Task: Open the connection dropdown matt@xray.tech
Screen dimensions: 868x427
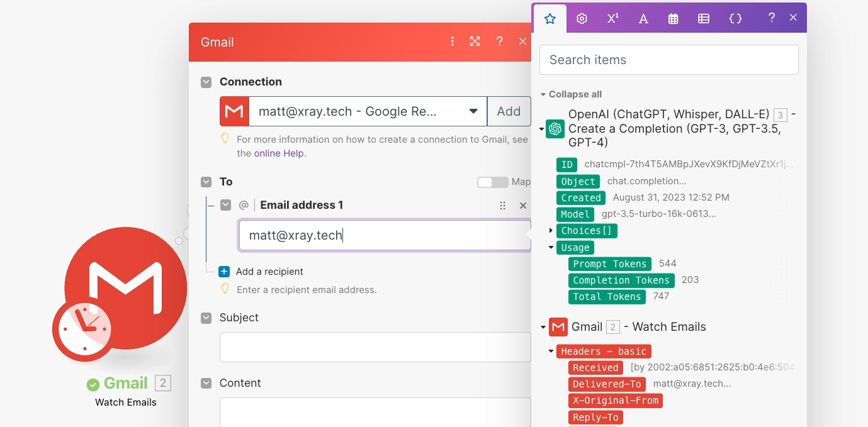Action: point(368,111)
